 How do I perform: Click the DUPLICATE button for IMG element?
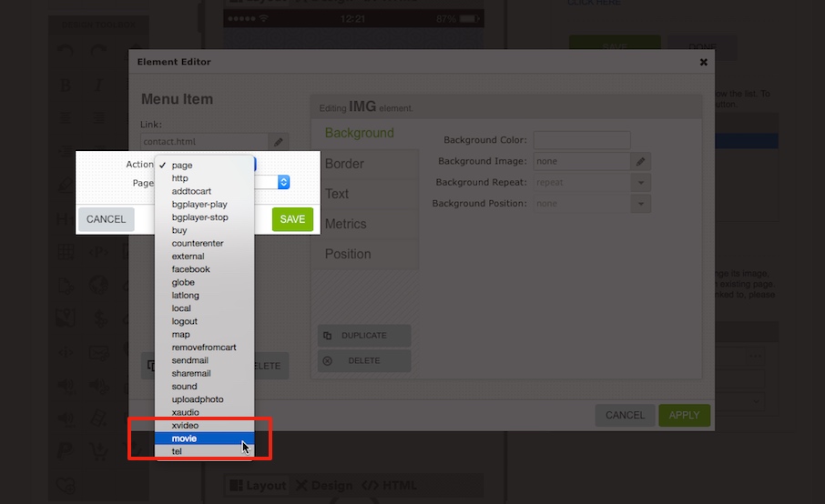click(364, 336)
